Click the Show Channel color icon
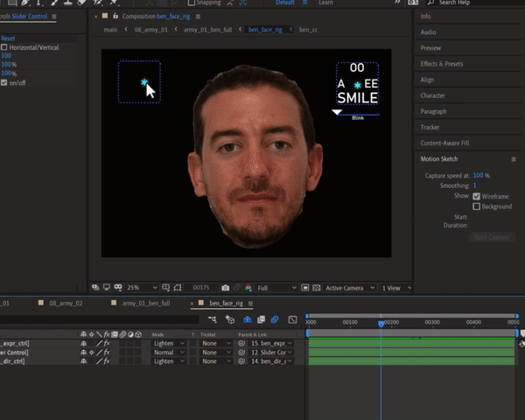The width and height of the screenshot is (525, 420). coord(250,287)
